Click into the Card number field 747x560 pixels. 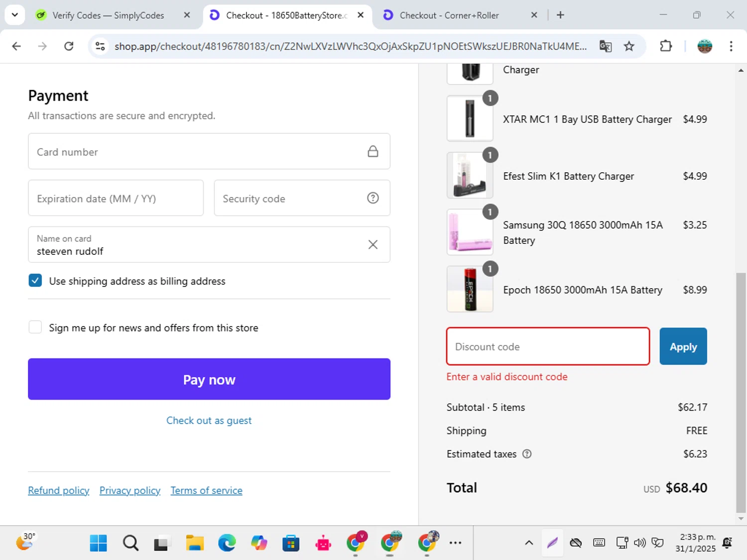[209, 151]
